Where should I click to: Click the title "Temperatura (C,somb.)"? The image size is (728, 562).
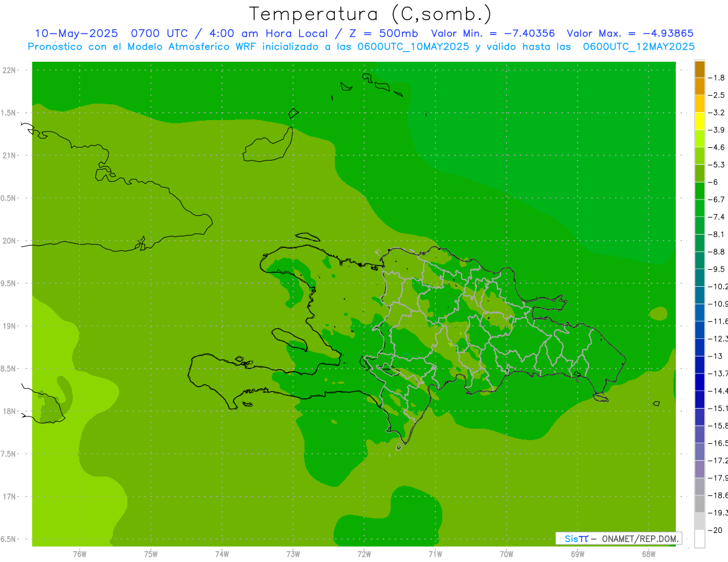pyautogui.click(x=371, y=14)
